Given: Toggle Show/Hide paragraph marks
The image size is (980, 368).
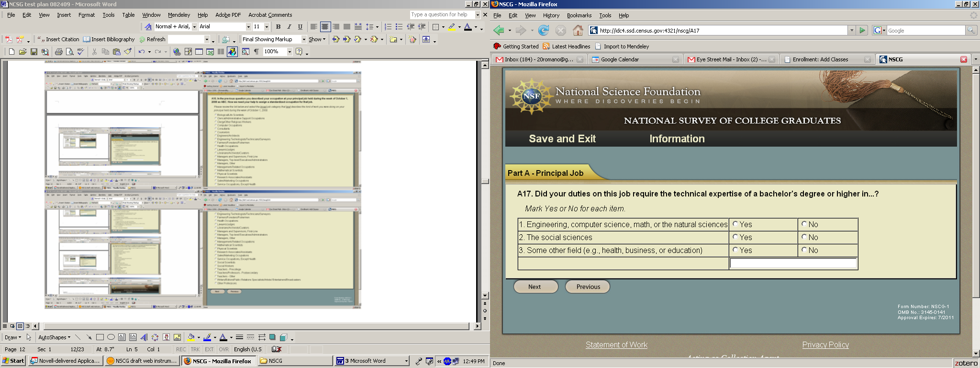Looking at the screenshot, I should point(256,52).
